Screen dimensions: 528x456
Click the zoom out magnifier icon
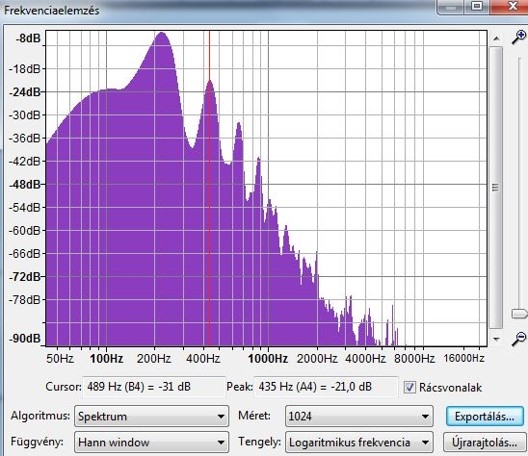519,339
